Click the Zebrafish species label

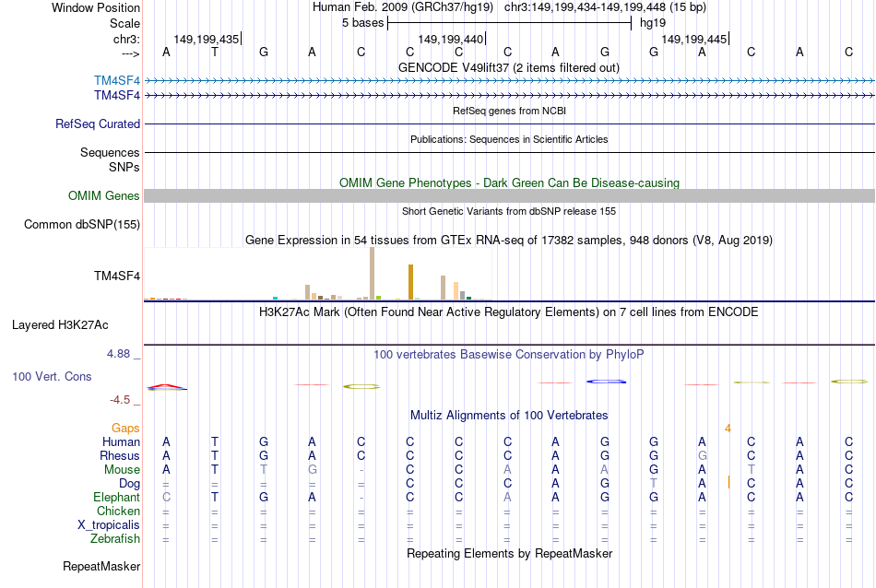pyautogui.click(x=115, y=539)
